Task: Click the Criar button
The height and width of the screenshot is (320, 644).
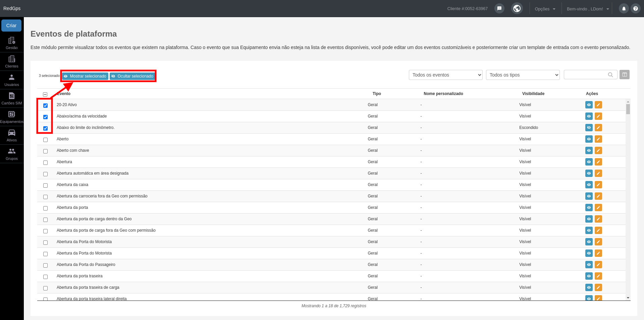Action: (11, 26)
